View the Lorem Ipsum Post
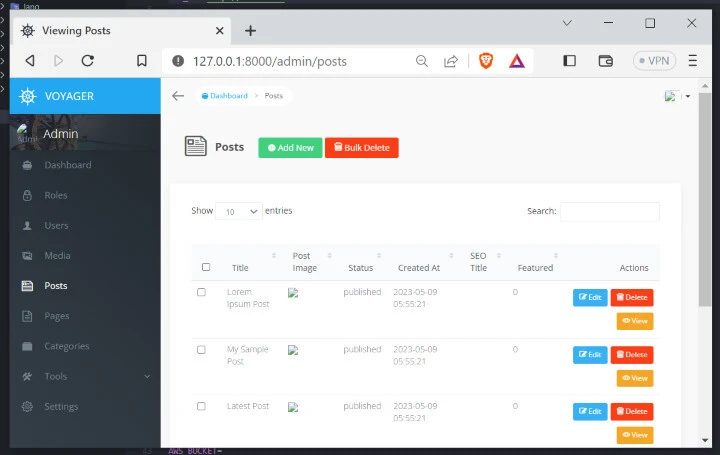The height and width of the screenshot is (455, 720). pyautogui.click(x=635, y=321)
